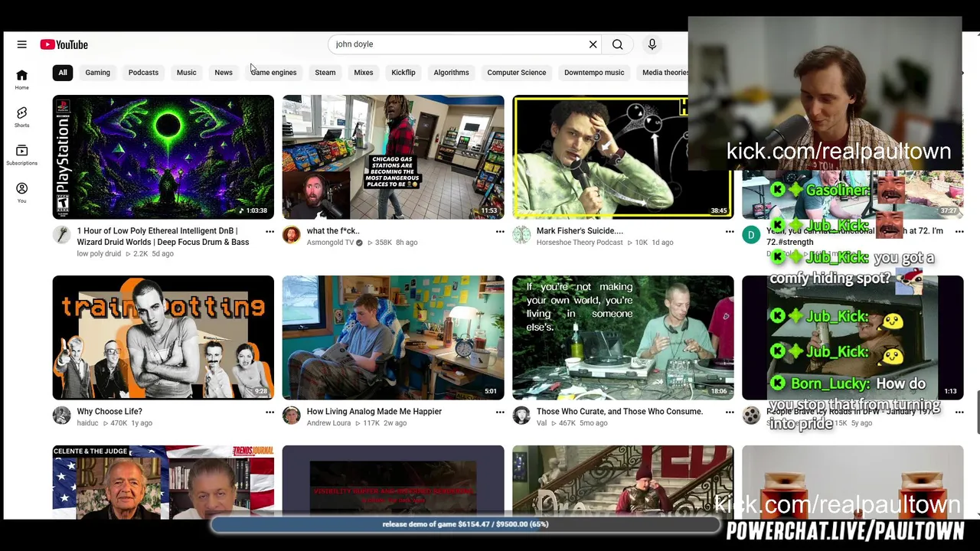Select the Gaming filter chip
Screen dimensions: 980x551
click(98, 73)
